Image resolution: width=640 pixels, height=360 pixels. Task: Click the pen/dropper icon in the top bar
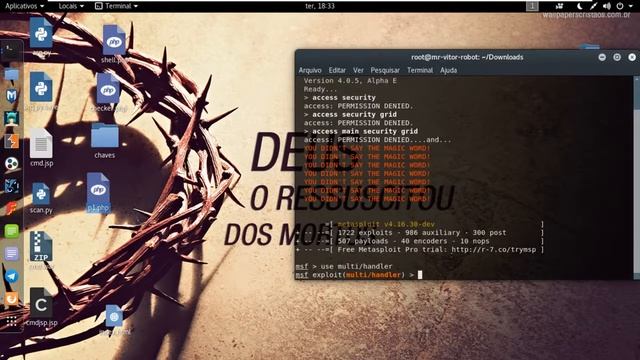click(x=593, y=6)
